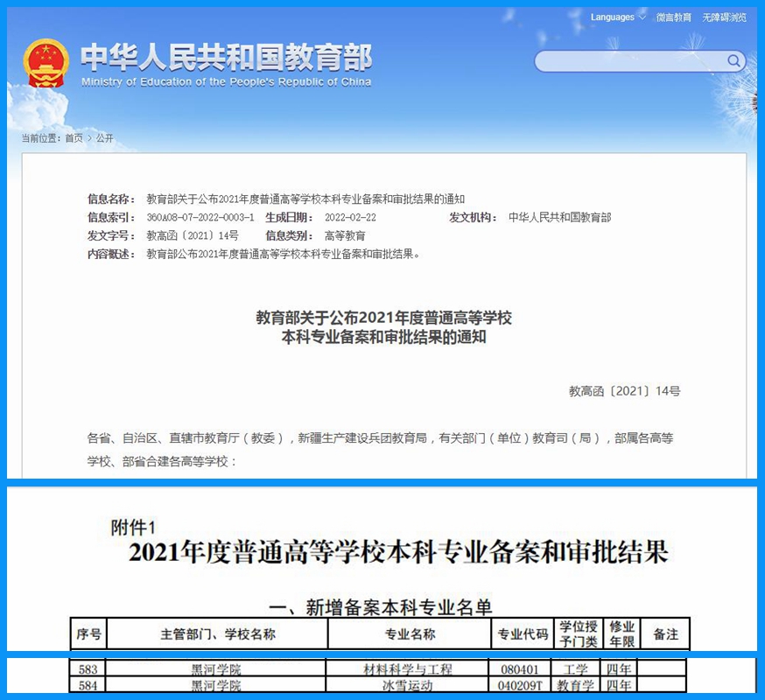
Task: Click the national emblem logo
Action: click(x=46, y=62)
